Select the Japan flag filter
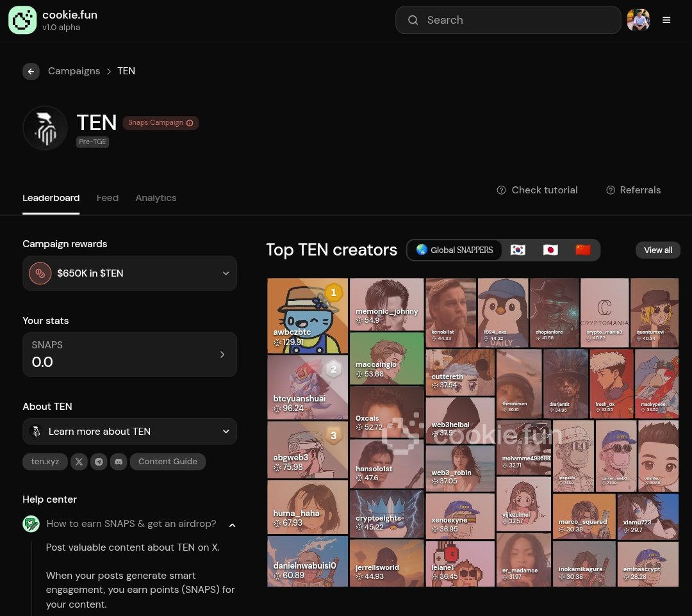The image size is (692, 616). pos(550,250)
